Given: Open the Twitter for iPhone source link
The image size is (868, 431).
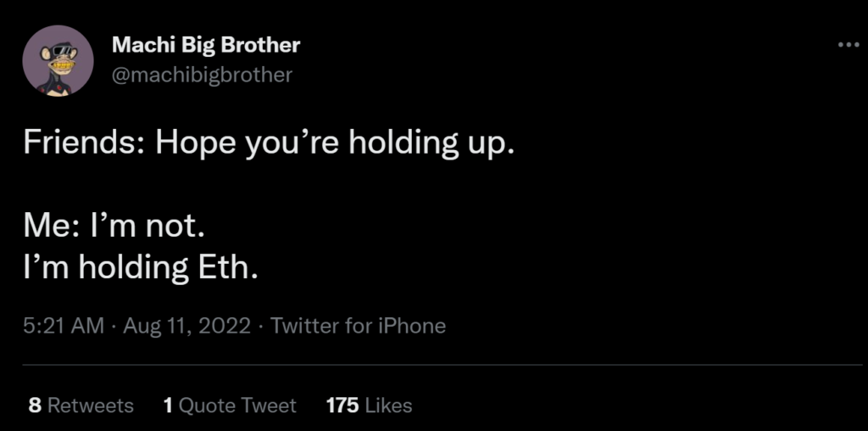Looking at the screenshot, I should pos(358,326).
